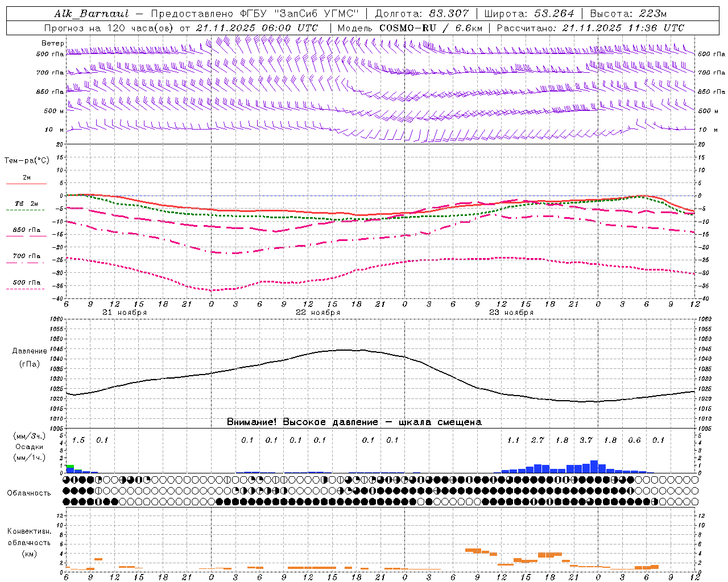Click the (мм/1ч.) precipitation unit label
The height and width of the screenshot is (582, 728).
(30, 458)
